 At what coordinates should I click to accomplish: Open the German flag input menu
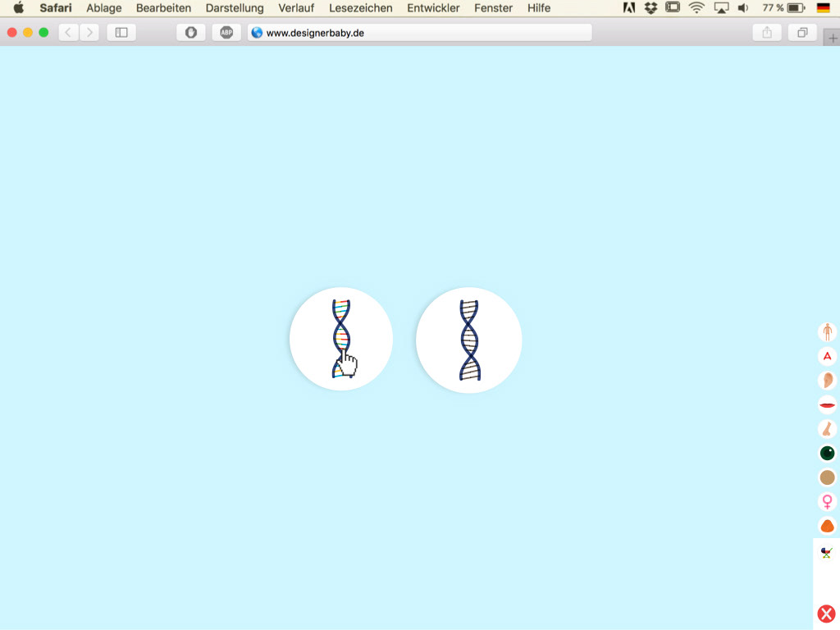824,8
